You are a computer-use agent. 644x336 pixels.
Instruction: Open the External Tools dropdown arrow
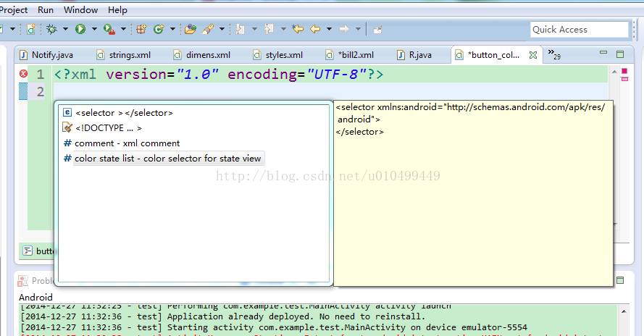123,29
